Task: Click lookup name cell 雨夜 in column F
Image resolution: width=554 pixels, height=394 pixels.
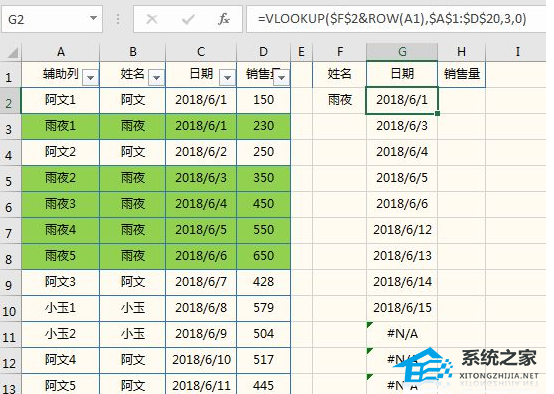Action: tap(340, 100)
